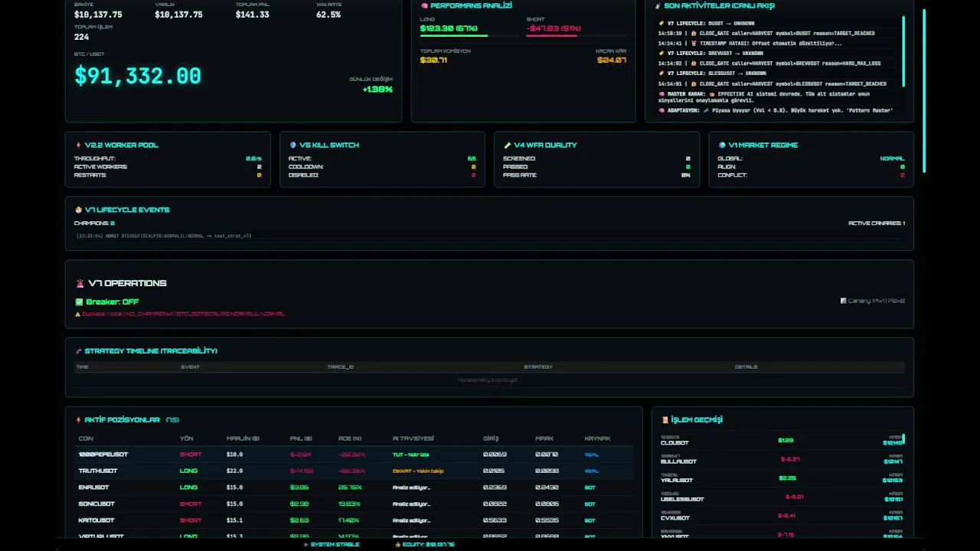This screenshot has width=980, height=551.
Task: Click the brain icon beside Performans Analizi
Action: click(x=424, y=5)
